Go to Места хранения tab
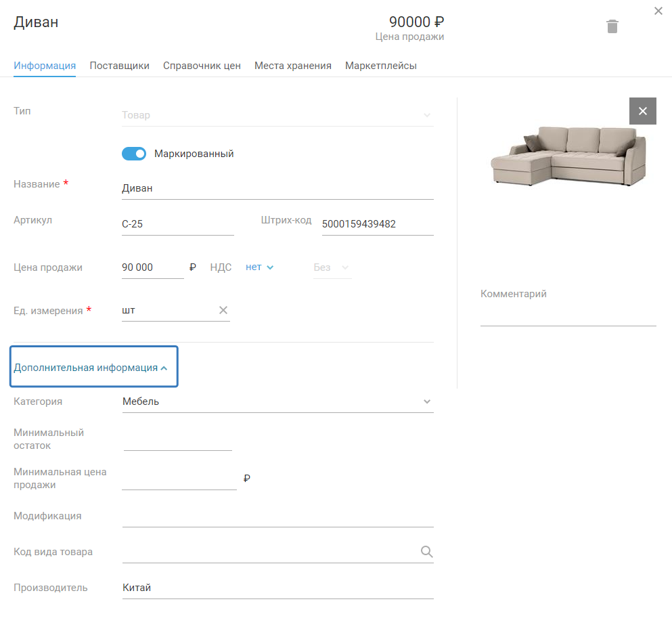This screenshot has height=631, width=672. coord(292,66)
